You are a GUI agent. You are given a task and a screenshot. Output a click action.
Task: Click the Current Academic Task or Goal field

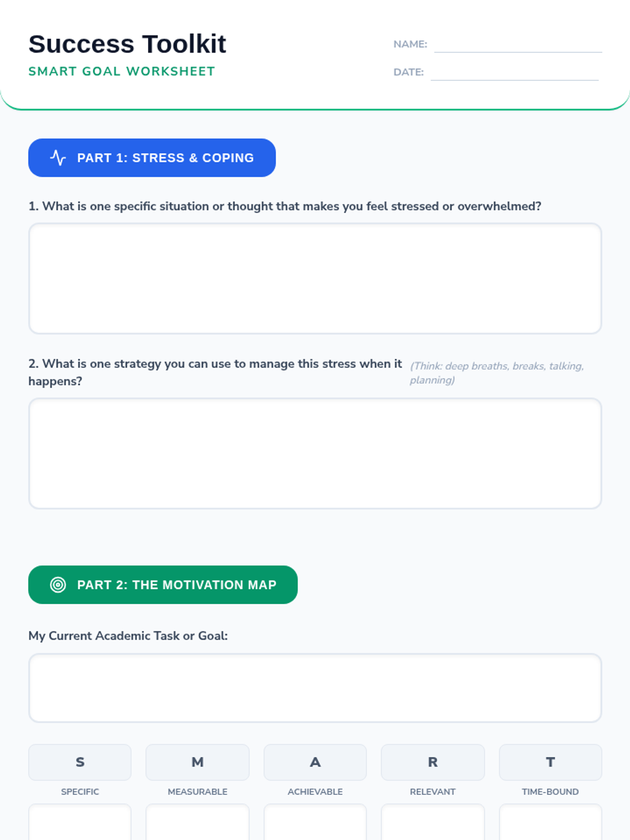pos(315,688)
